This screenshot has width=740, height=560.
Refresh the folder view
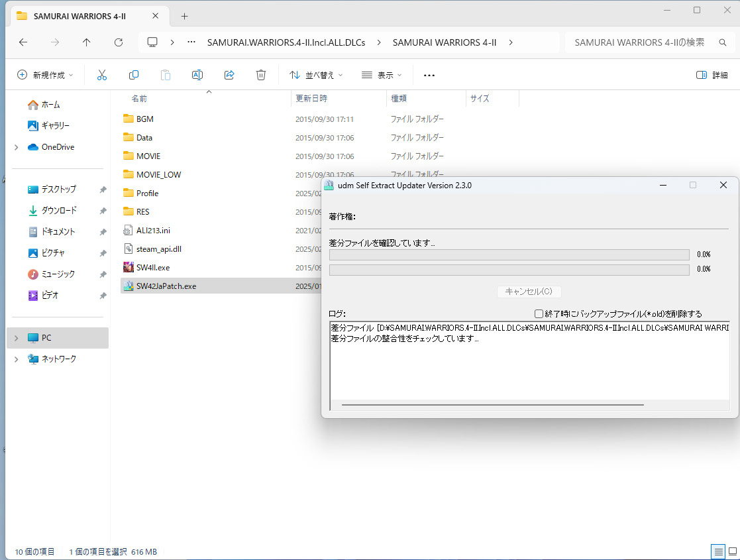click(119, 42)
